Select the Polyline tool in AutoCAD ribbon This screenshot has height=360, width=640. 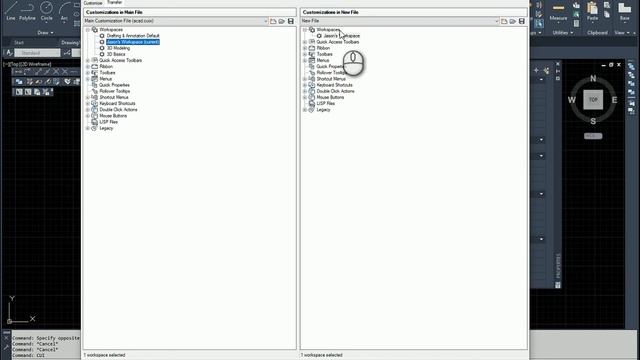[27, 11]
